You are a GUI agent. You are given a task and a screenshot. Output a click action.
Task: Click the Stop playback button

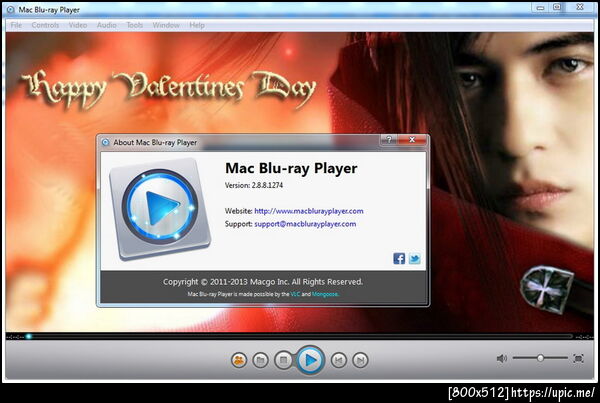(284, 360)
